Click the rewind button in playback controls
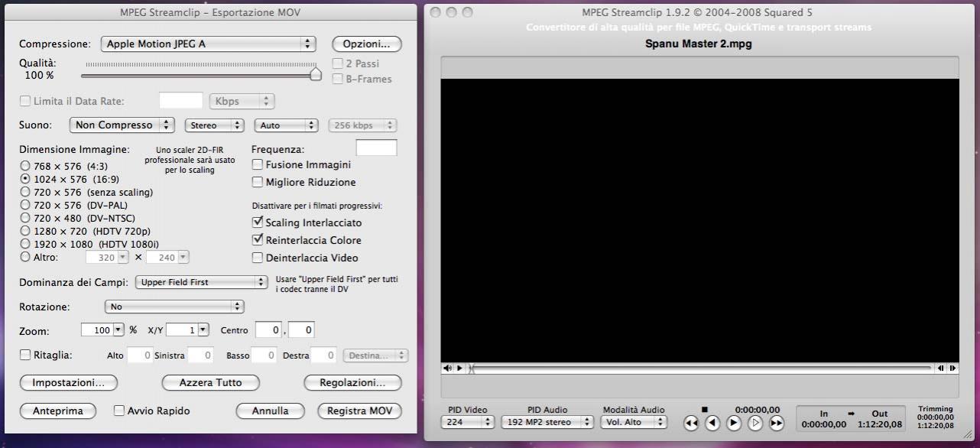The width and height of the screenshot is (980, 448). (691, 422)
